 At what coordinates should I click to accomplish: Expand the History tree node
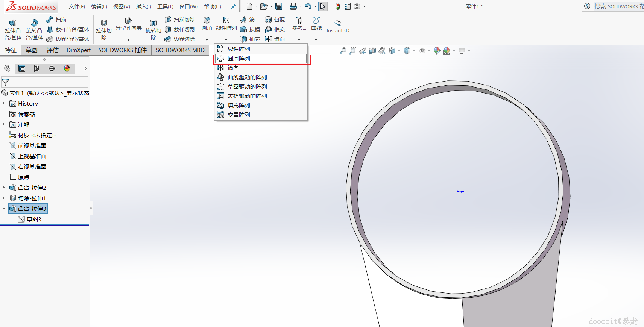click(x=4, y=103)
